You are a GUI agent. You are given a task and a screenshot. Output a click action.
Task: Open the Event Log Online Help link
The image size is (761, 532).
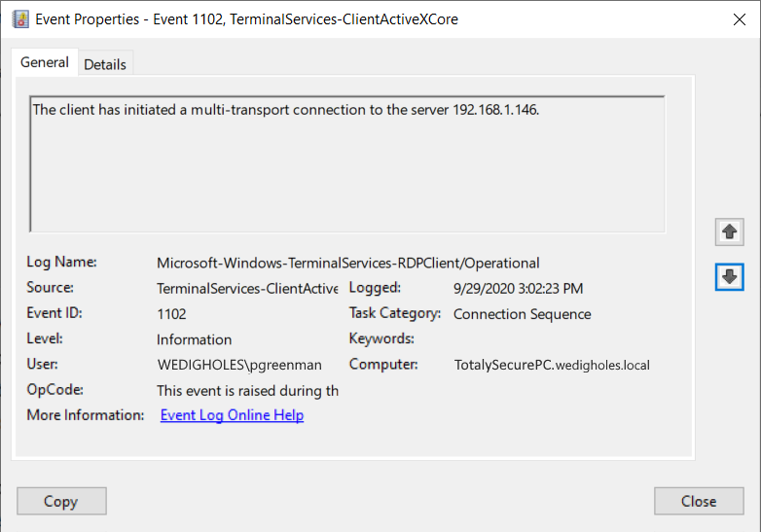coord(232,415)
